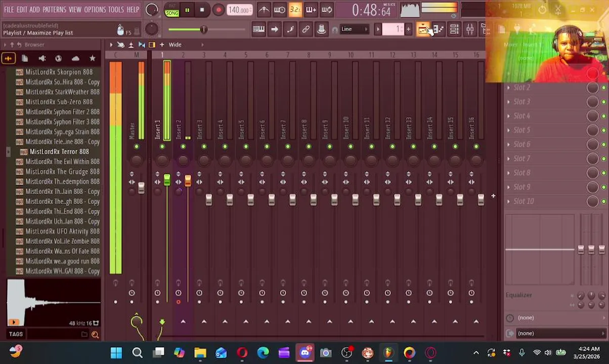Open the Mixer view icon
609x364 pixels.
pos(470,29)
